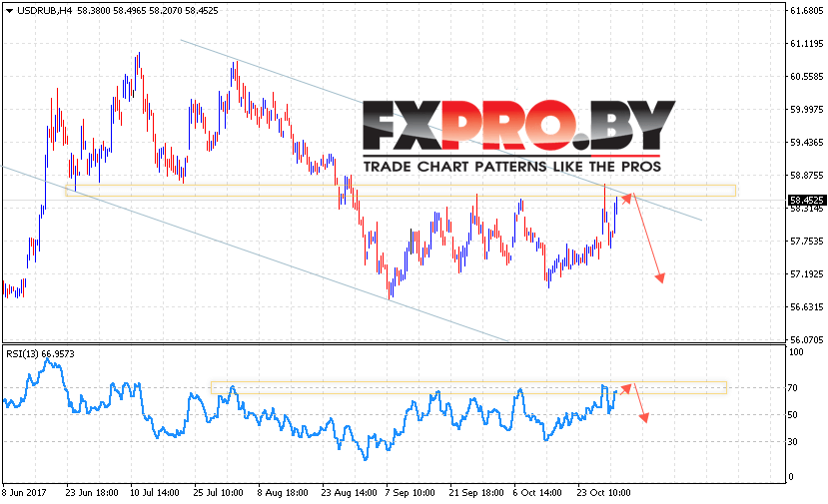Select the RSI(13) 66.9573 indicator label
828x504 pixels.
point(40,354)
